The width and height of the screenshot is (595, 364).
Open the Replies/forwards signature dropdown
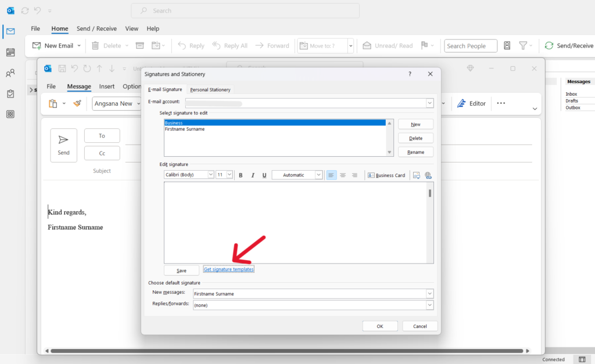click(x=429, y=305)
